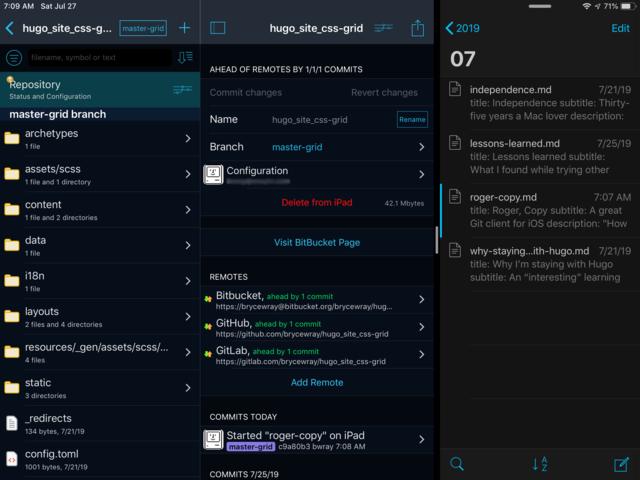Open the _redirects file

tap(100, 424)
